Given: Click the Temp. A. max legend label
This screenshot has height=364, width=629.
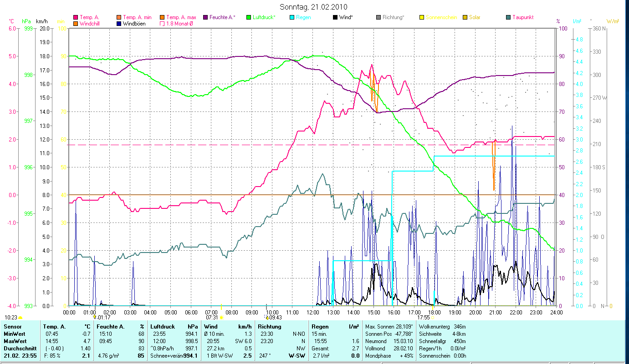Looking at the screenshot, I should 181,17.
